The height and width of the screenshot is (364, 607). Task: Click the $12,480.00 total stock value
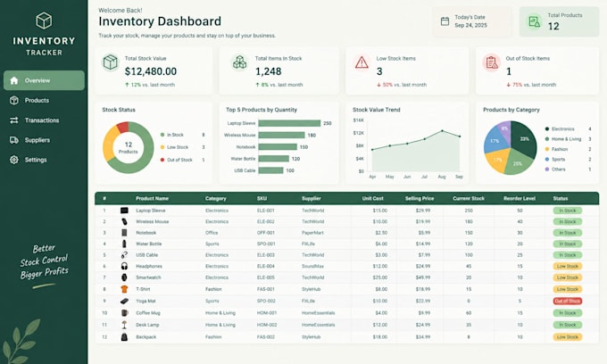151,71
